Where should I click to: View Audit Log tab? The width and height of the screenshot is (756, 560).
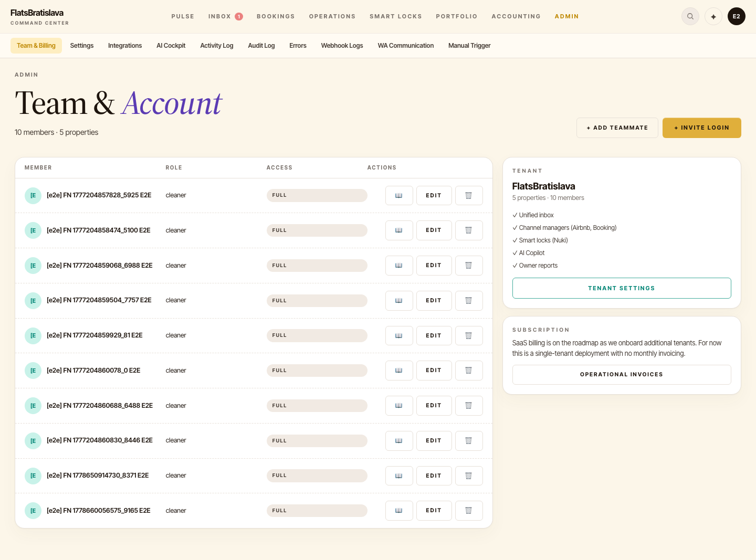[261, 46]
